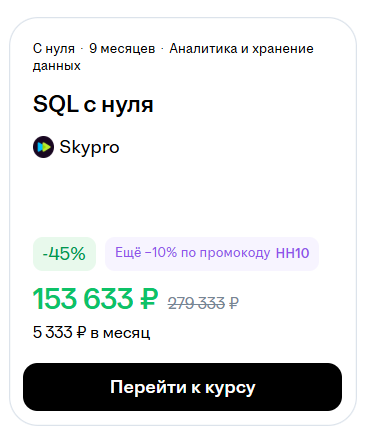Open the Skypro provider name link

click(89, 147)
